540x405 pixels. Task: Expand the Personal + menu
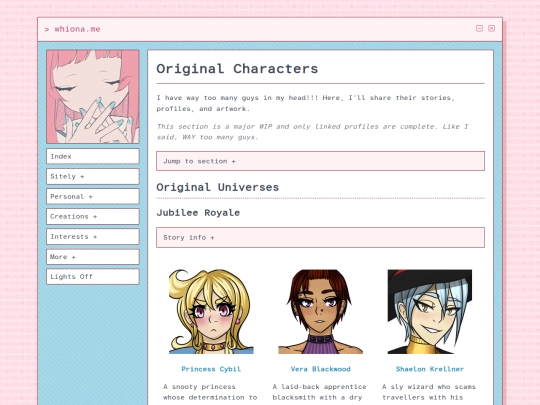coord(93,196)
